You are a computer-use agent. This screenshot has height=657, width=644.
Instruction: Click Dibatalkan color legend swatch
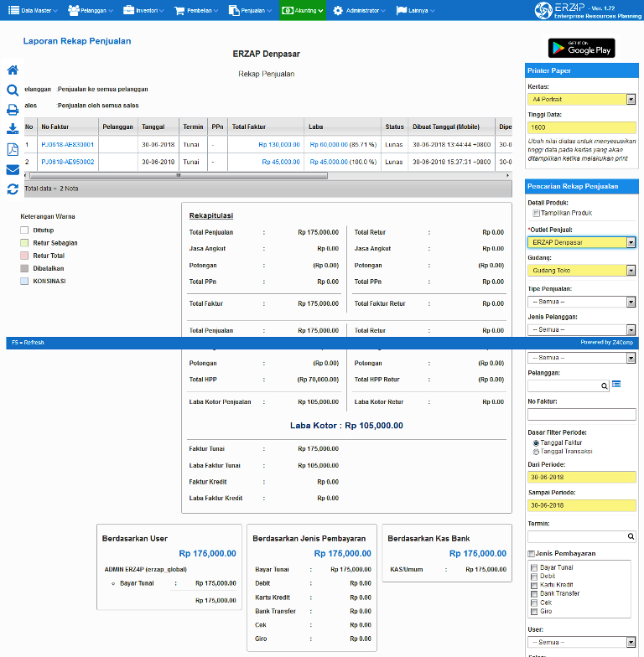(24, 268)
